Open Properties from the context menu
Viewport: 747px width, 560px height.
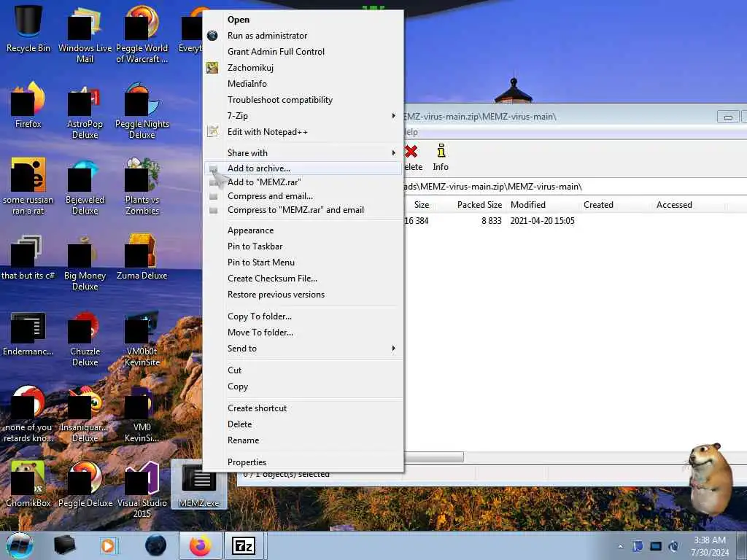[303, 462]
